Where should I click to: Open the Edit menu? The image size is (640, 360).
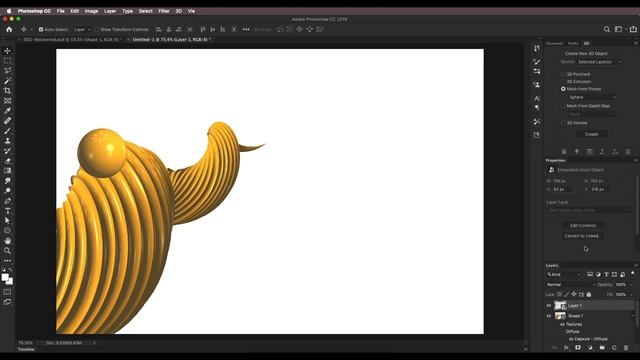[x=75, y=11]
